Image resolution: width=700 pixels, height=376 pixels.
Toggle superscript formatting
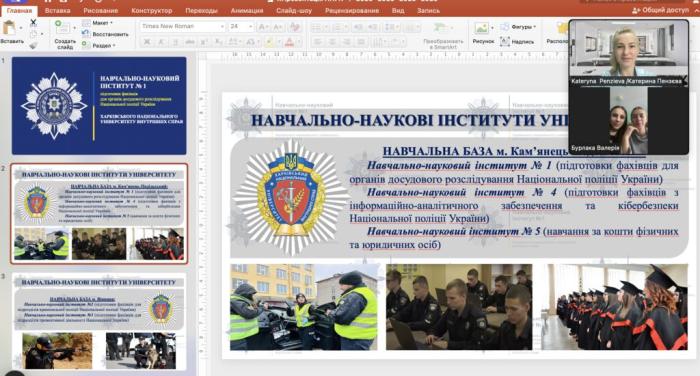pos(204,42)
